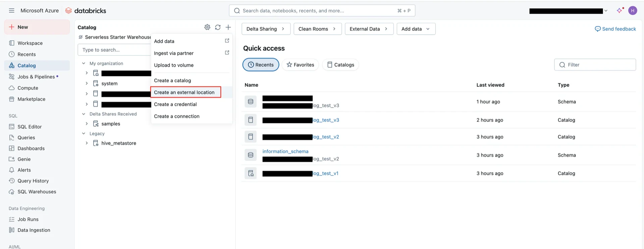
Task: Switch to Favorites tab
Action: click(x=300, y=65)
